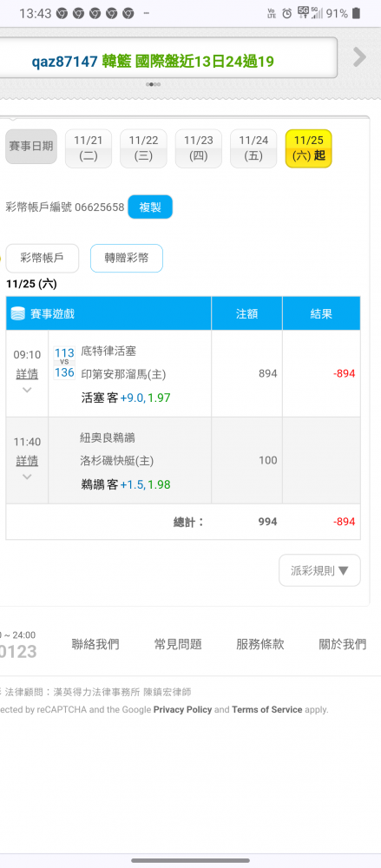Click the 113 vs 136 score box
381x868 pixels.
click(64, 363)
